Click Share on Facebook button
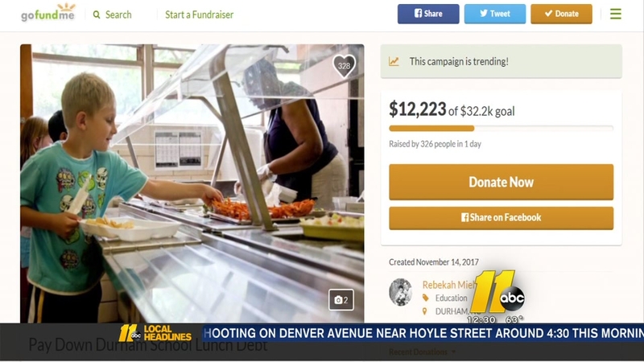The width and height of the screenshot is (644, 362). click(x=501, y=217)
